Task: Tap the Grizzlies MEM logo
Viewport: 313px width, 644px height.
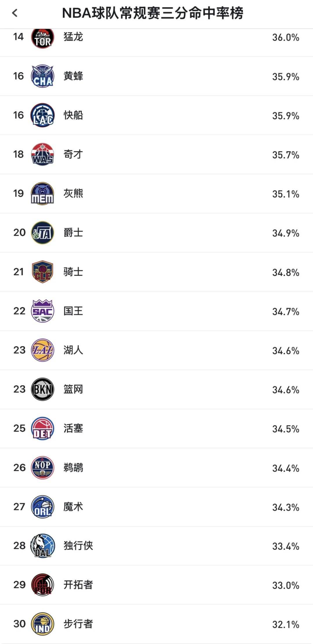Action: click(43, 194)
